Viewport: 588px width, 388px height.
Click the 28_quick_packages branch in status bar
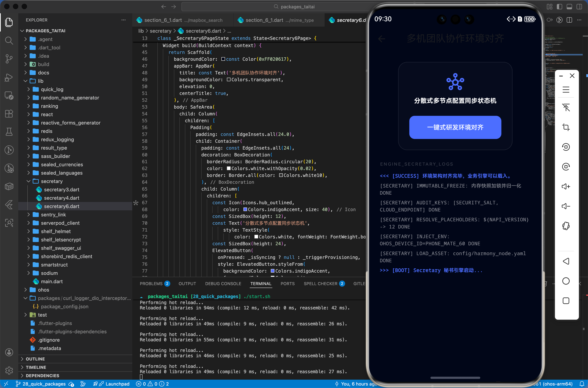(x=41, y=384)
